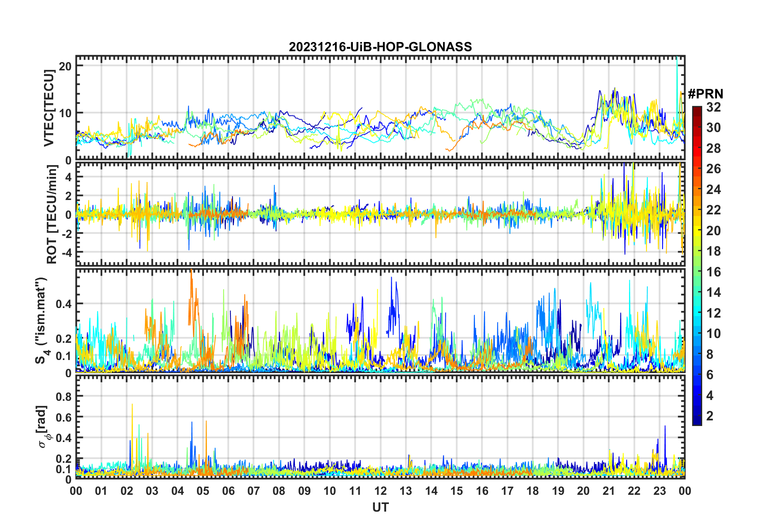The height and width of the screenshot is (532, 761).
Task: Click VTEC axis tick label 20
Action: tap(65, 66)
